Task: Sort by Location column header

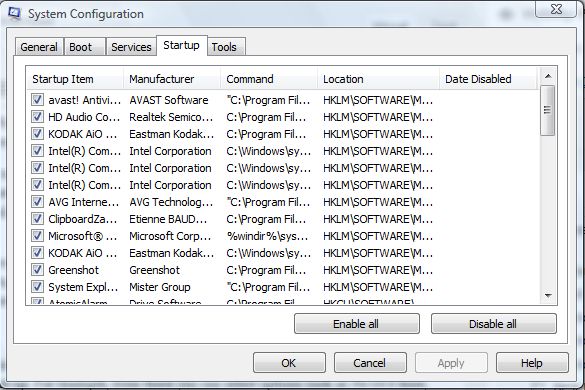Action: point(378,79)
